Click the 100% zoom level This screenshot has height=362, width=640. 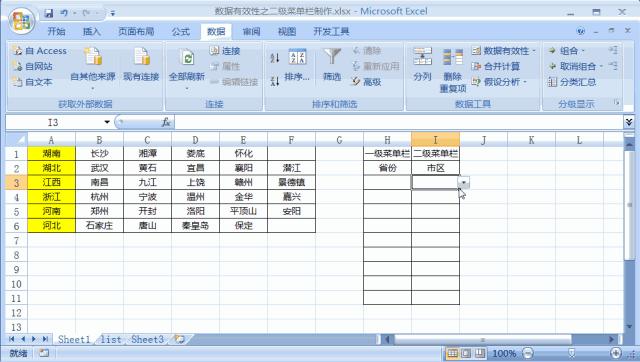(504, 353)
